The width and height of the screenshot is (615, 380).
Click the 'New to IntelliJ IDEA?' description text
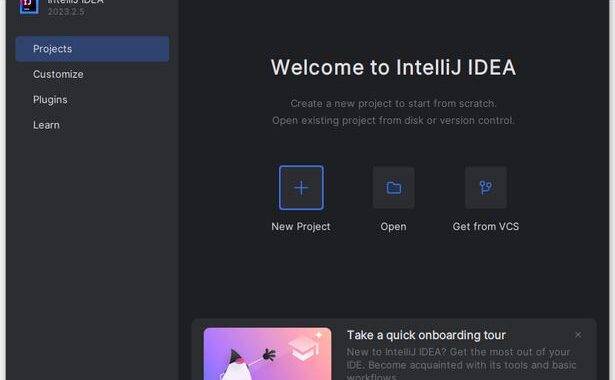click(462, 365)
